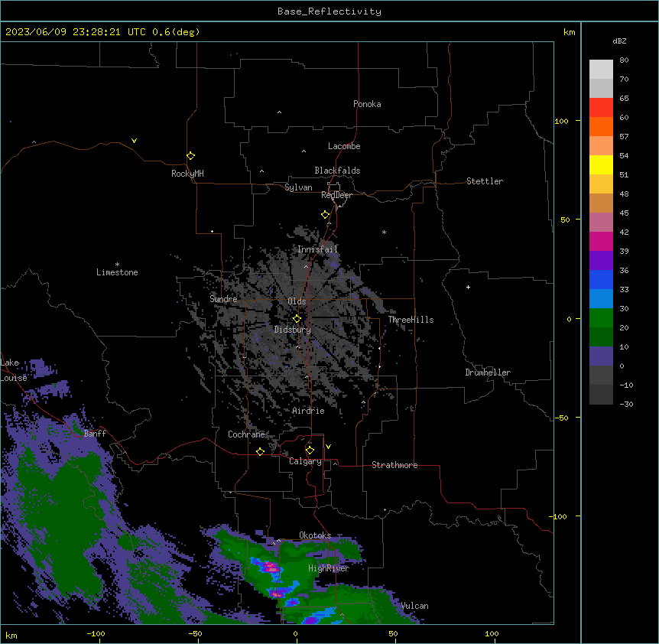Click the -50 tick label on right axis
Viewport: 659px width, 644px height.
pyautogui.click(x=561, y=418)
